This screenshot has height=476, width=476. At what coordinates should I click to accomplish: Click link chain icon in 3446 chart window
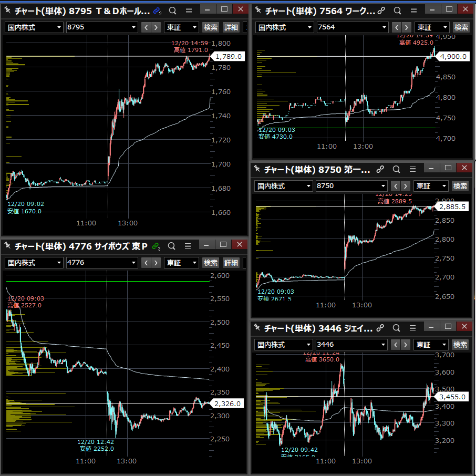point(380,328)
